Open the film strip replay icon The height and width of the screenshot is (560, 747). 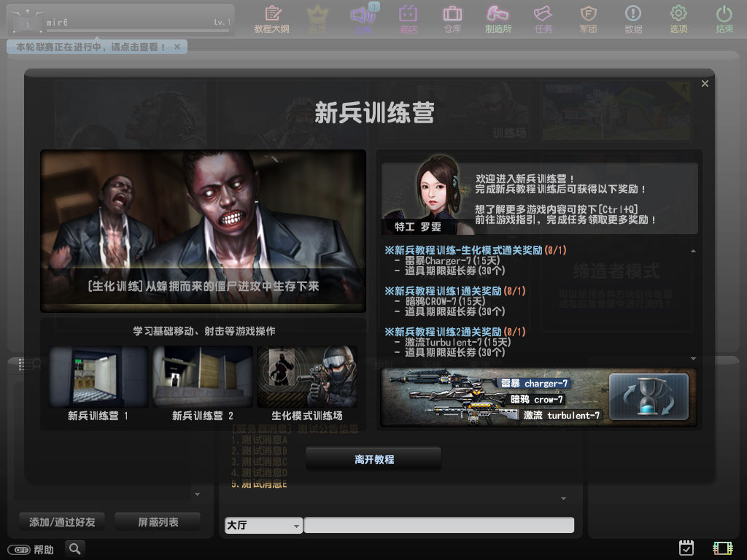[723, 548]
